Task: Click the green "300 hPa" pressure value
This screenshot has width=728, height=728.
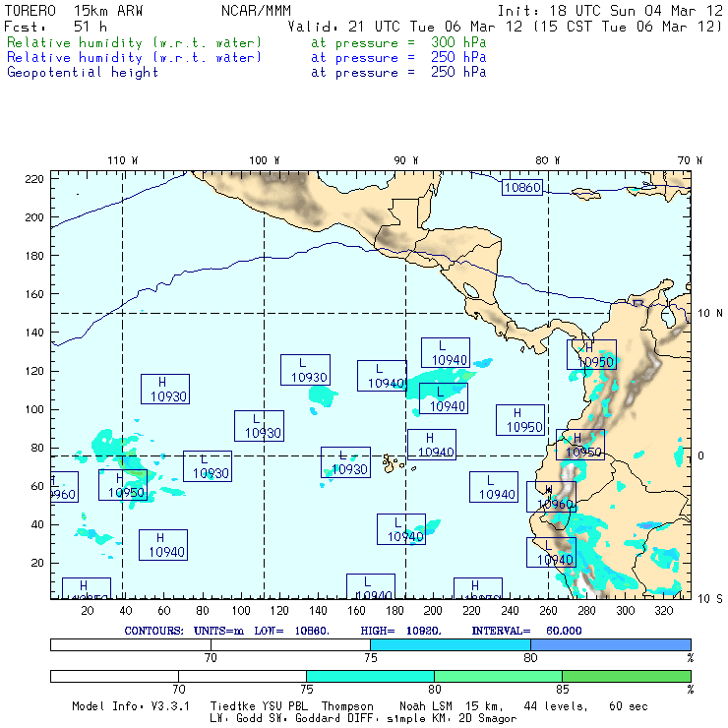Action: click(458, 42)
